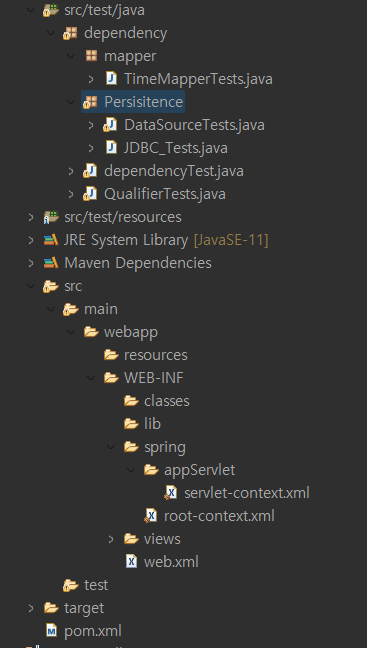Select the classes folder
The image size is (367, 648).
tap(167, 401)
